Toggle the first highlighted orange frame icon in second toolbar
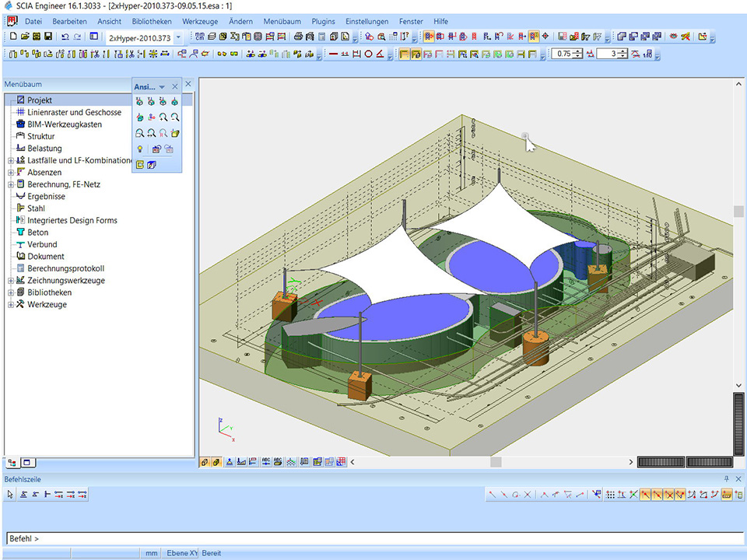Viewport: 747px width, 560px height. pyautogui.click(x=405, y=54)
